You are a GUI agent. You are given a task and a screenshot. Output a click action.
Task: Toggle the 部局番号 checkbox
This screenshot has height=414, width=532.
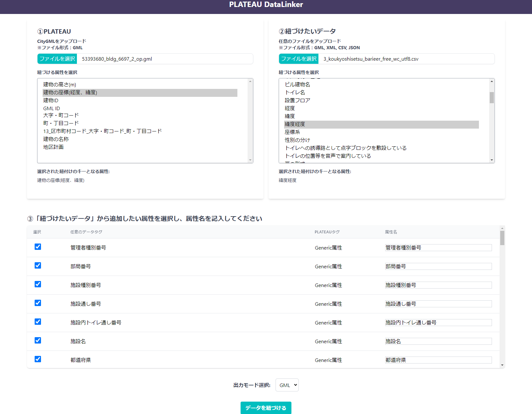click(38, 265)
